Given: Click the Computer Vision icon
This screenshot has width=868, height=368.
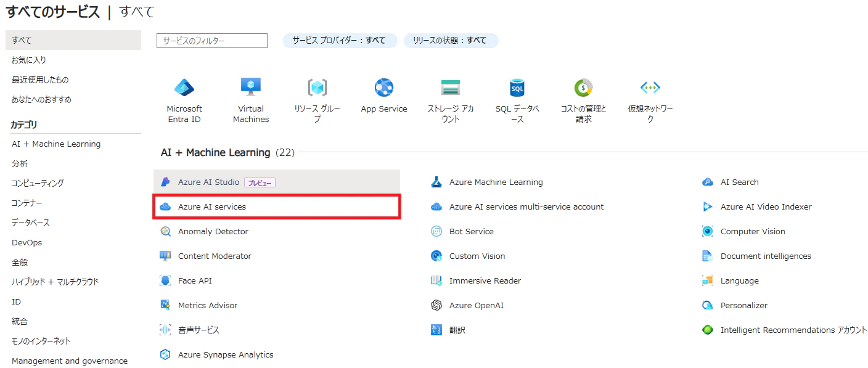Looking at the screenshot, I should (708, 231).
